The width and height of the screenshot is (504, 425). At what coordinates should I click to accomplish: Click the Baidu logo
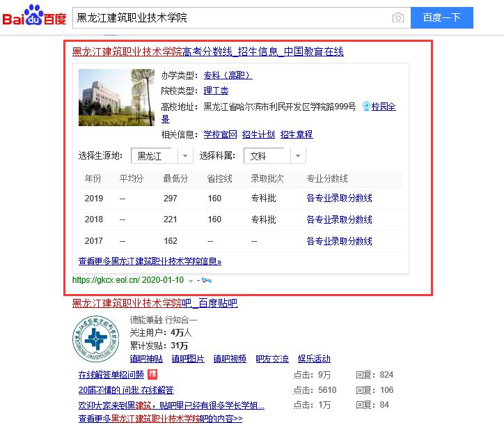click(x=34, y=15)
